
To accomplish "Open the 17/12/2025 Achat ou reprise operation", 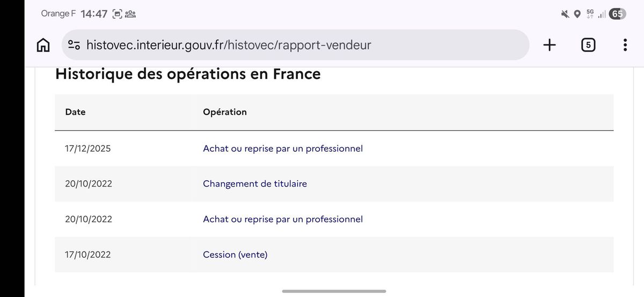I will (283, 148).
